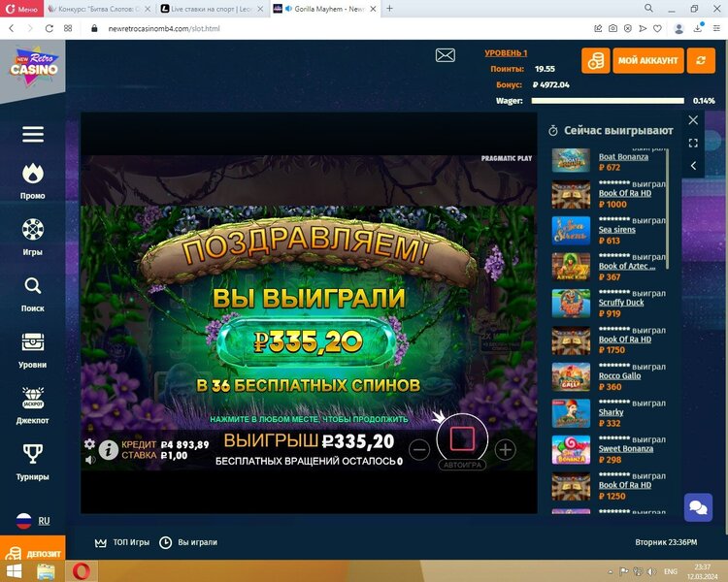Screen dimensions: 728x582
Task: Open Windows Start menu
Action: 14,571
